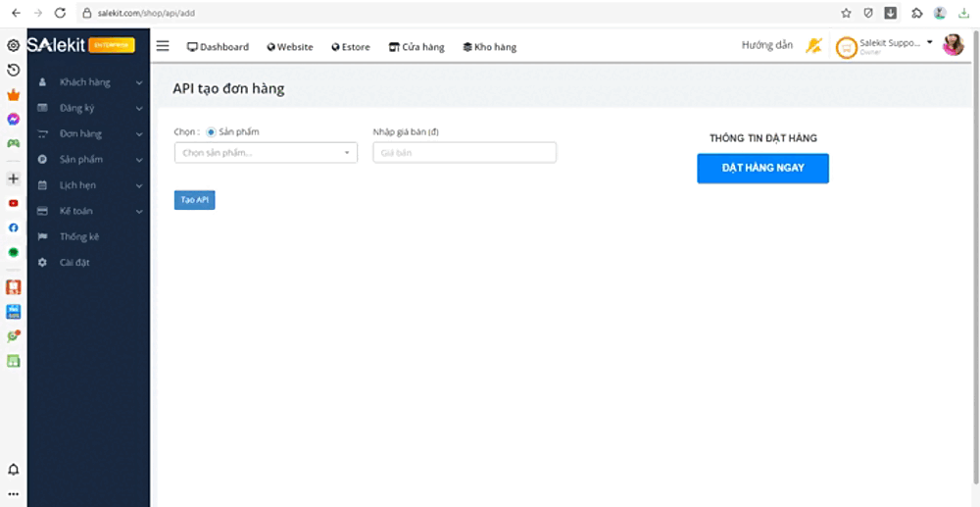Open Facebook from the browser sidebar
This screenshot has width=980, height=507.
click(13, 228)
